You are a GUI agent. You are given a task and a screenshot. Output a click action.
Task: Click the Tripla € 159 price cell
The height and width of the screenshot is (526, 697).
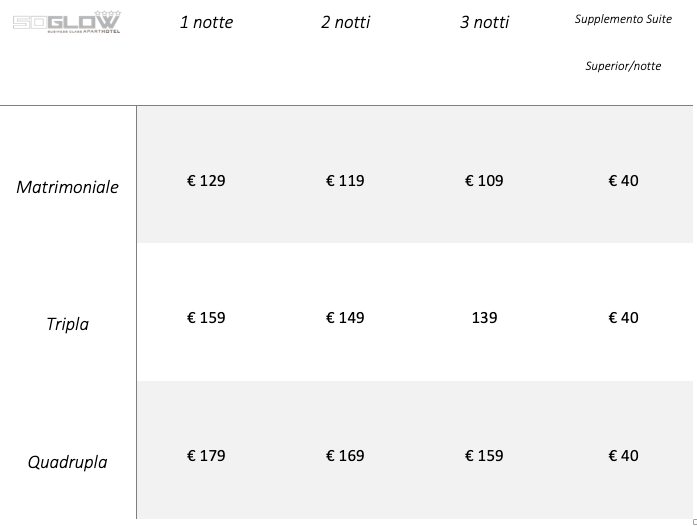(x=206, y=317)
